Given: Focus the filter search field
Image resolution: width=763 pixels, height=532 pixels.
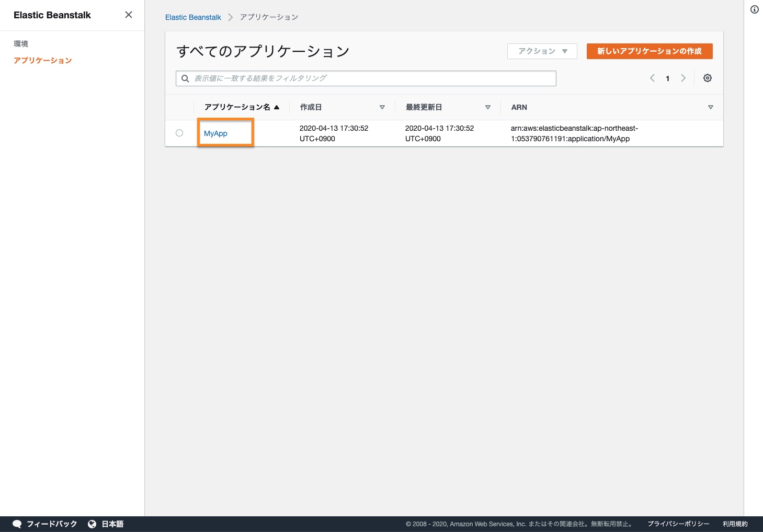Looking at the screenshot, I should 371,78.
